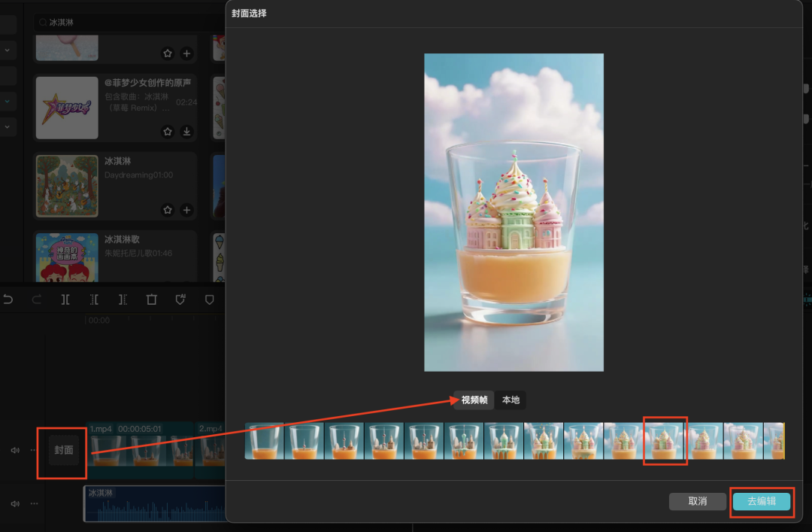
Task: Switch to the 本地 tab
Action: pyautogui.click(x=511, y=400)
